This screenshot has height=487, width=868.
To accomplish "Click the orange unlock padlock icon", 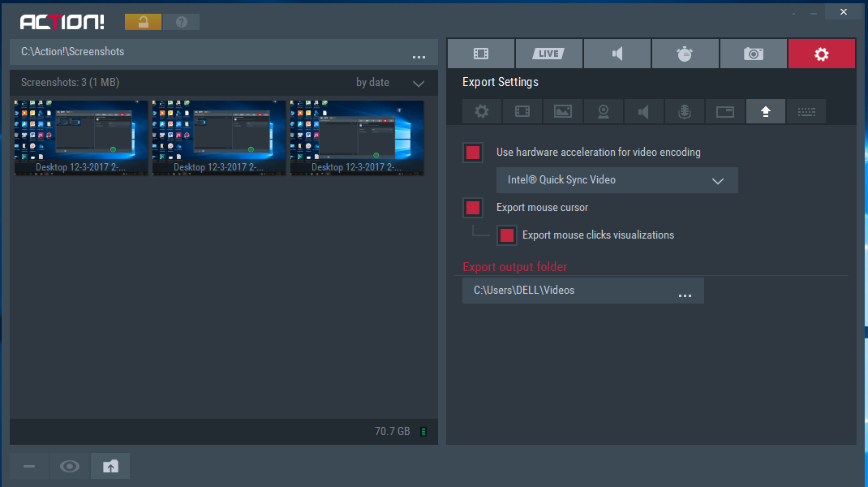I will click(143, 22).
